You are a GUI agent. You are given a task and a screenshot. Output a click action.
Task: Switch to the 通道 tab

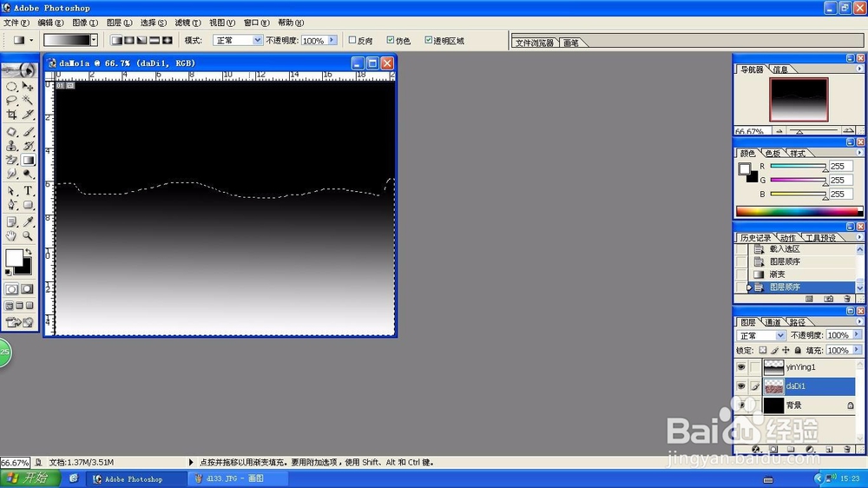point(773,322)
